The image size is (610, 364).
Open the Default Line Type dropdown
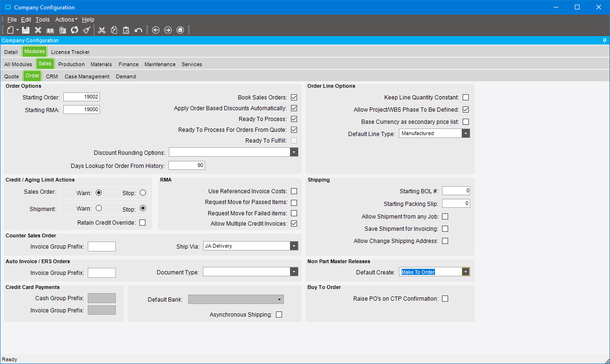click(466, 134)
